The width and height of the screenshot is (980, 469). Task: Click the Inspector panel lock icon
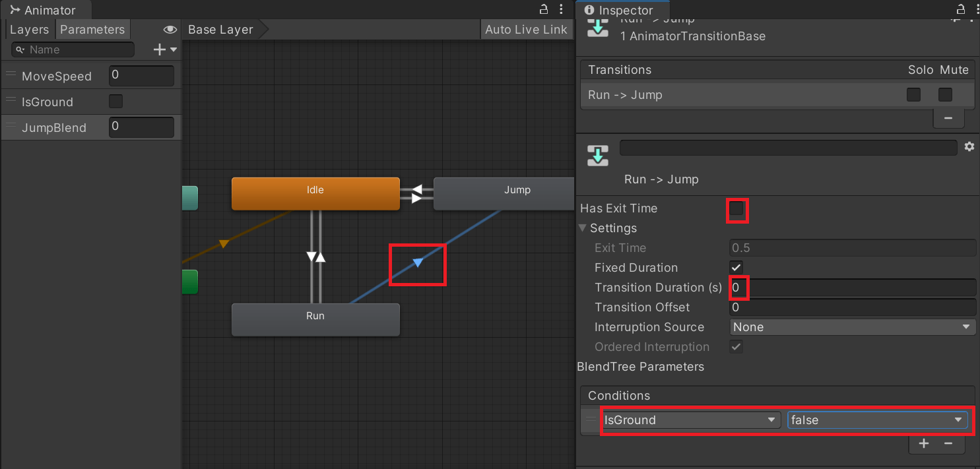point(961,9)
